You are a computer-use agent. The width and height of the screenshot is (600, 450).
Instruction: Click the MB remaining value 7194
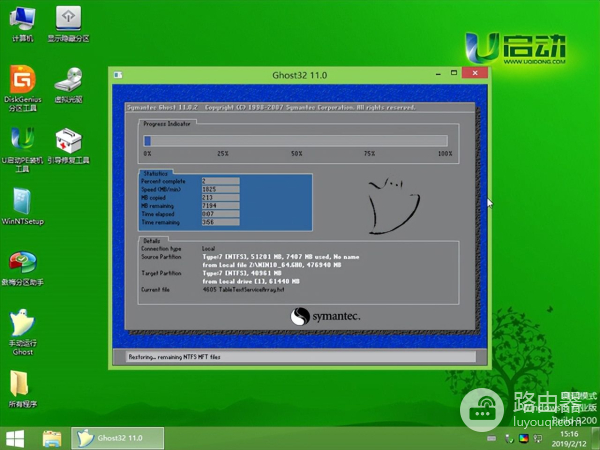click(220, 206)
